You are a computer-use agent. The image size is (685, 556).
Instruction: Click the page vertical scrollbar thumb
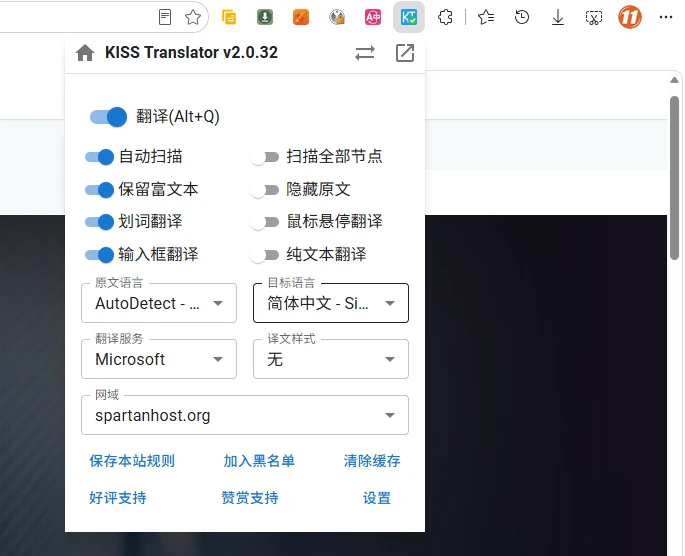(675, 178)
